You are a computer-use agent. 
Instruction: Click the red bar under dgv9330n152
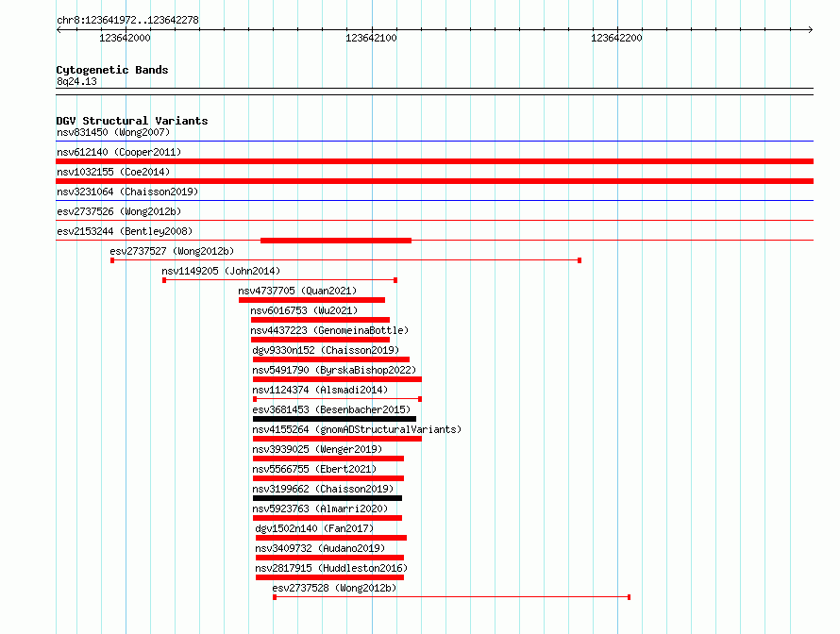pyautogui.click(x=331, y=359)
